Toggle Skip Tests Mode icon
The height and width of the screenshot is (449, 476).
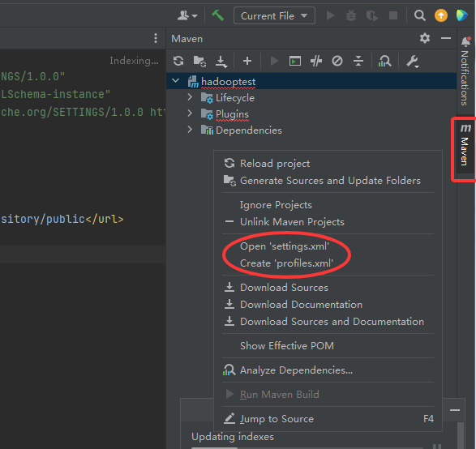[337, 61]
